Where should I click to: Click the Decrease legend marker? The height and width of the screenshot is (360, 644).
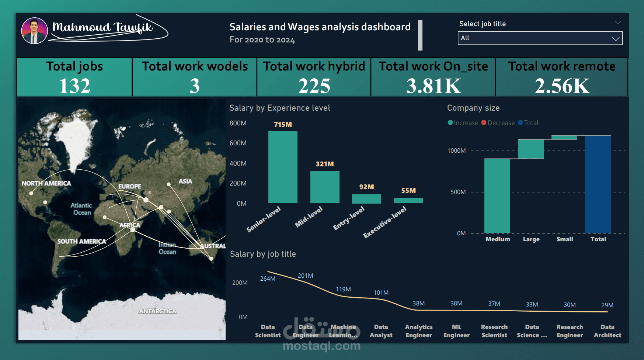[484, 122]
